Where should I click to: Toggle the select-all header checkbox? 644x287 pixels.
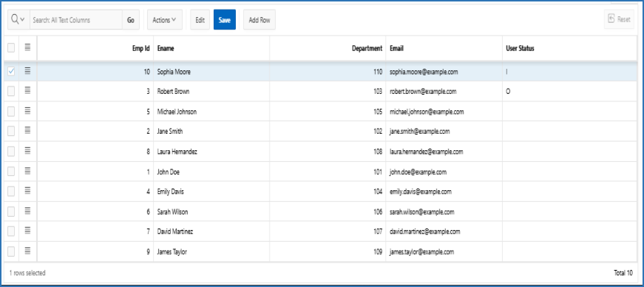point(11,48)
